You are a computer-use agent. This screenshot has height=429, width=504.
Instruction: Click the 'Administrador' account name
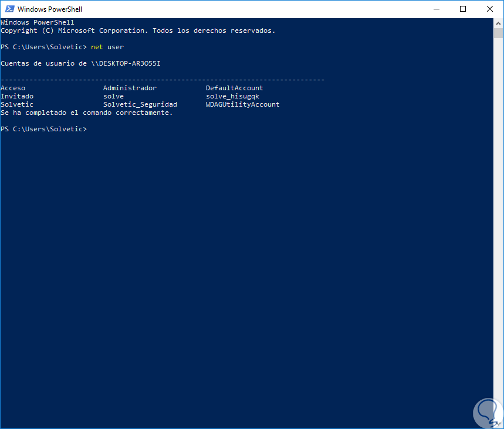[130, 88]
